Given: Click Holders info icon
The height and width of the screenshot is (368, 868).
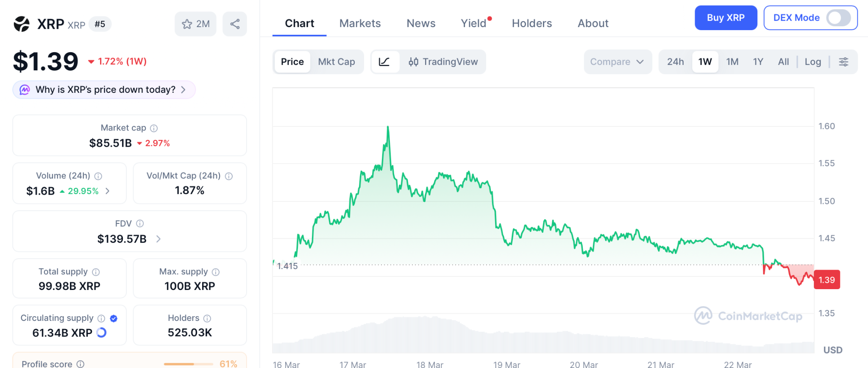Looking at the screenshot, I should click(207, 318).
